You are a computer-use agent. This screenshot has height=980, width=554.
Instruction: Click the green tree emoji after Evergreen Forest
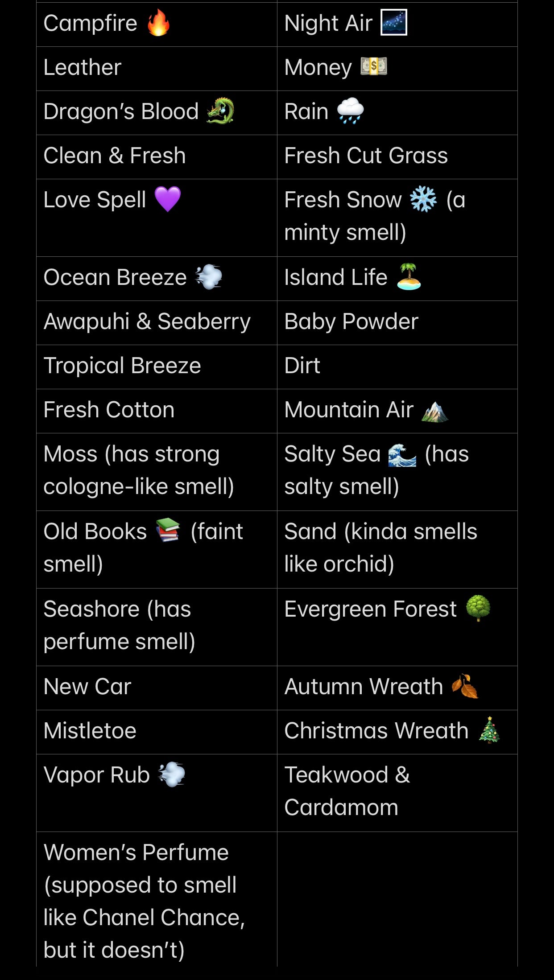click(x=478, y=608)
